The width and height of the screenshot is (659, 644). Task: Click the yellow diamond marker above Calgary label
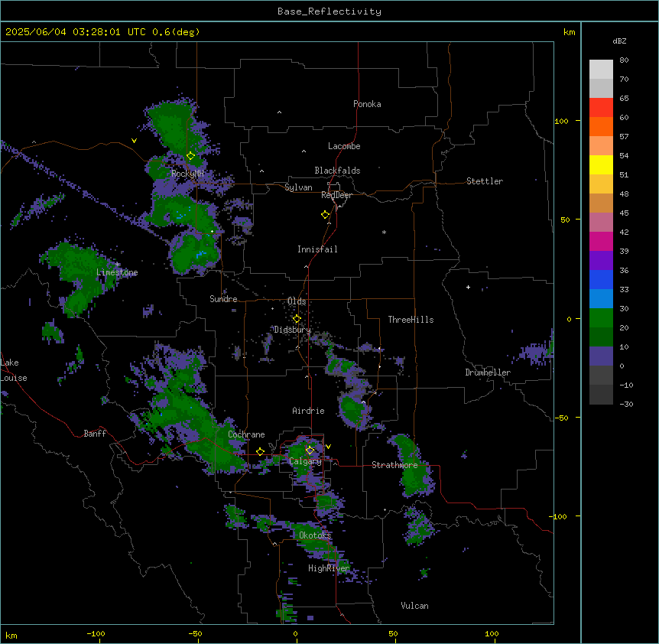310,450
